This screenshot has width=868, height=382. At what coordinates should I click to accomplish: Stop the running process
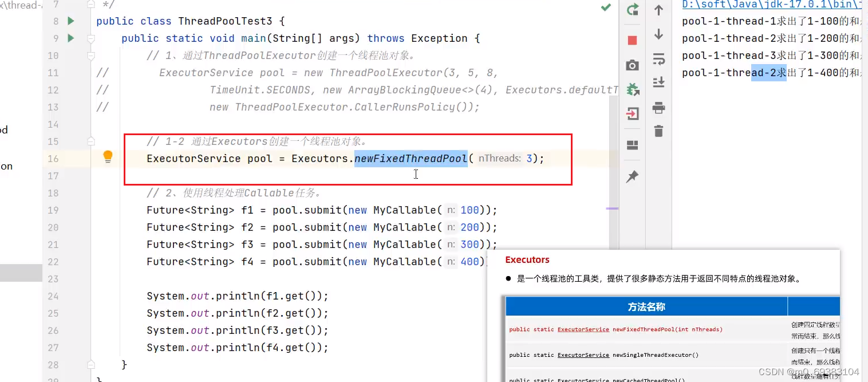tap(632, 40)
